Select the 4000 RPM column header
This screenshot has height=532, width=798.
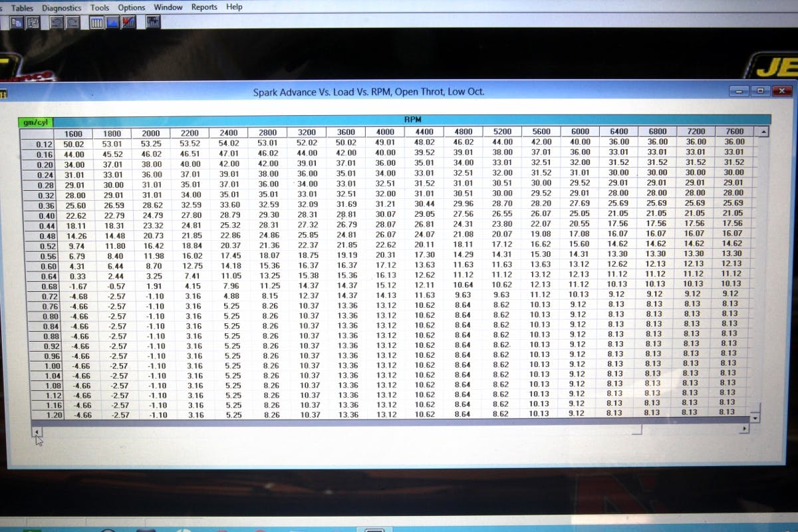click(x=385, y=132)
